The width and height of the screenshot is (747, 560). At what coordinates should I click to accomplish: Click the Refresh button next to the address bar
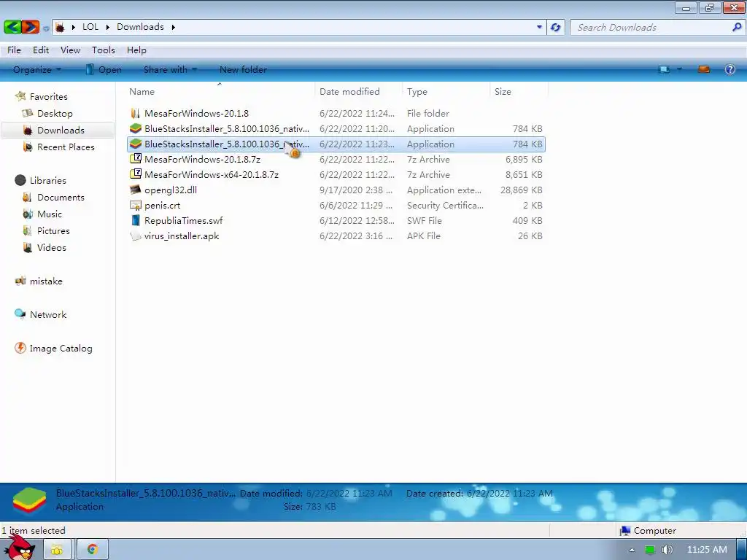(555, 27)
